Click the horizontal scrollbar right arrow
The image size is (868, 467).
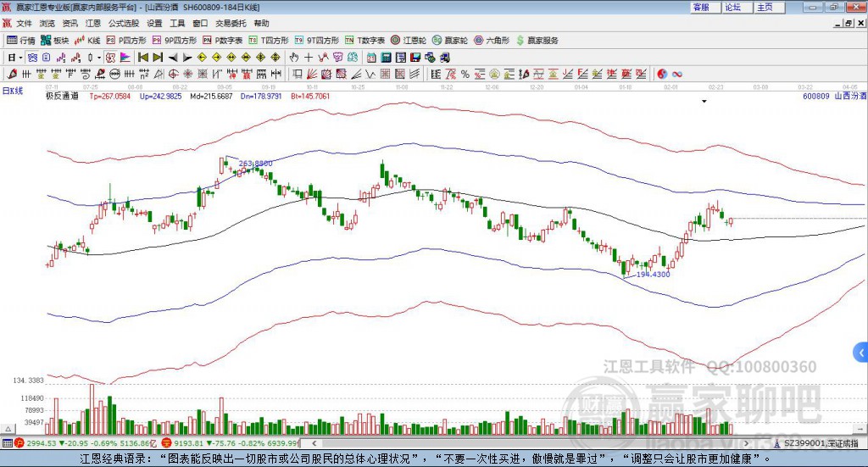pyautogui.click(x=746, y=443)
